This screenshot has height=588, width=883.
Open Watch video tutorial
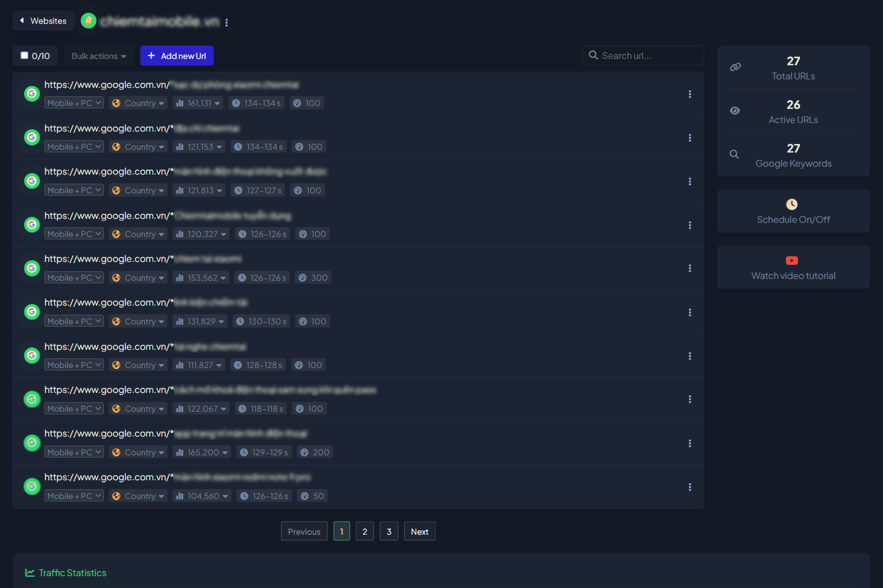click(x=793, y=267)
